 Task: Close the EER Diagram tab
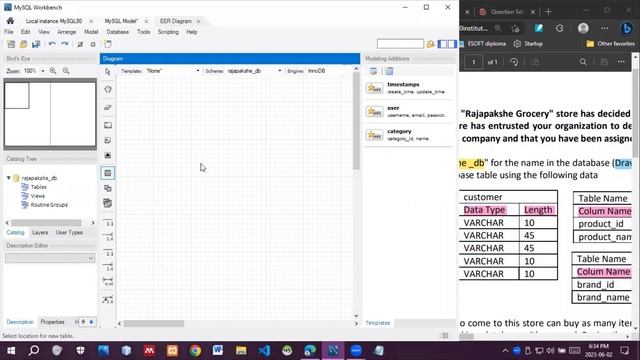198,21
